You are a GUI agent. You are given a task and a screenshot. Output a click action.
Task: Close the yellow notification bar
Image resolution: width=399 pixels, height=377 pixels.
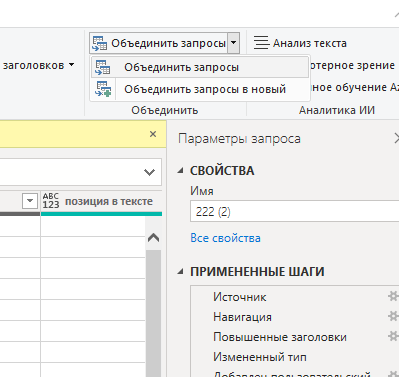pos(153,134)
